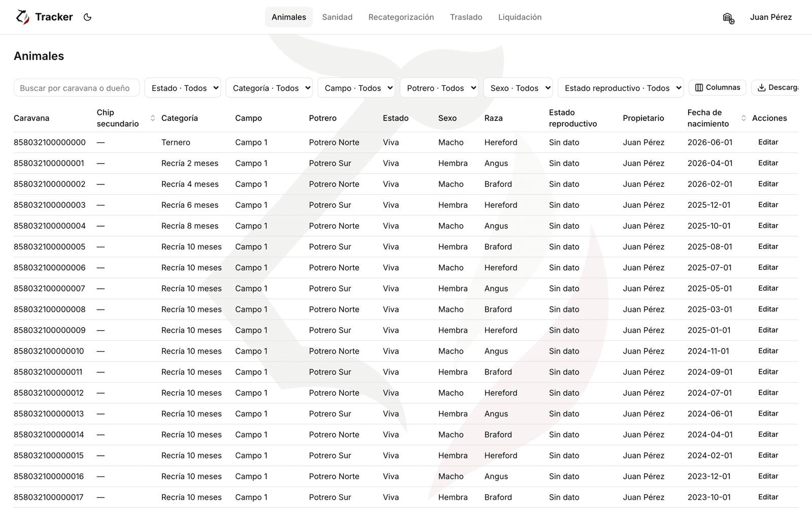Image resolution: width=812 pixels, height=508 pixels.
Task: Open the Animales tab
Action: click(x=289, y=17)
